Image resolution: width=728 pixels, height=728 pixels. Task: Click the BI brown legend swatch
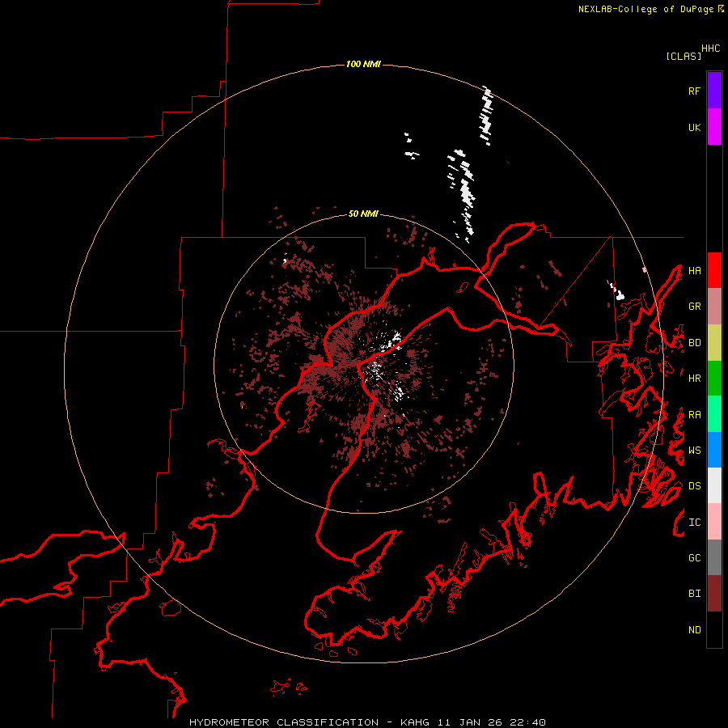click(x=714, y=594)
